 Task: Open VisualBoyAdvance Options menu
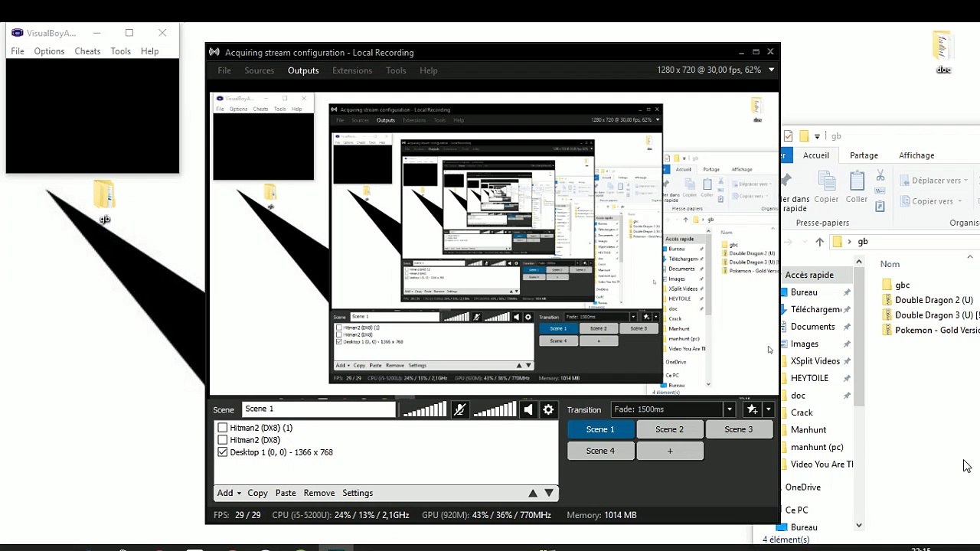point(49,51)
